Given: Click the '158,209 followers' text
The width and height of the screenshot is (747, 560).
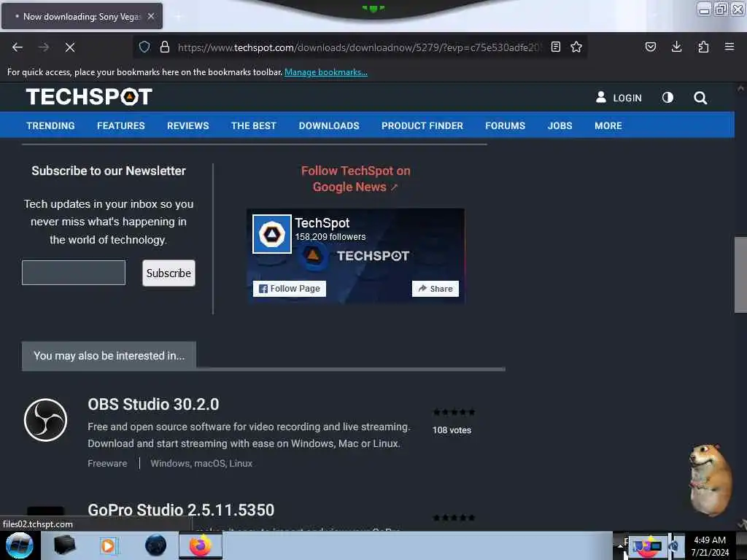Looking at the screenshot, I should pos(330,237).
